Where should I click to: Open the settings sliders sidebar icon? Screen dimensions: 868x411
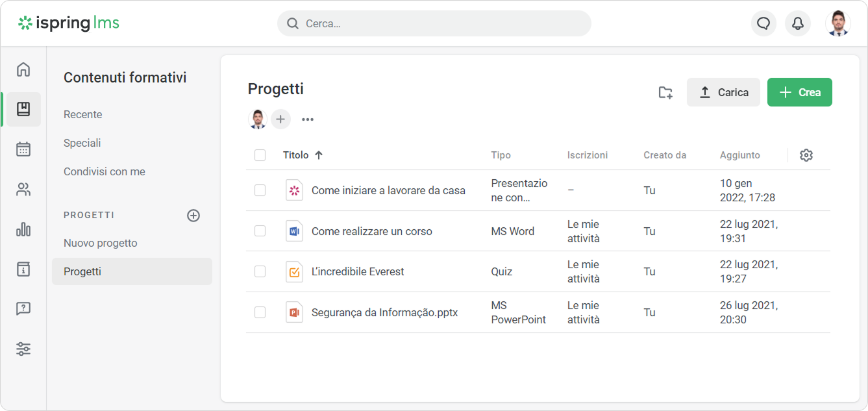(23, 349)
